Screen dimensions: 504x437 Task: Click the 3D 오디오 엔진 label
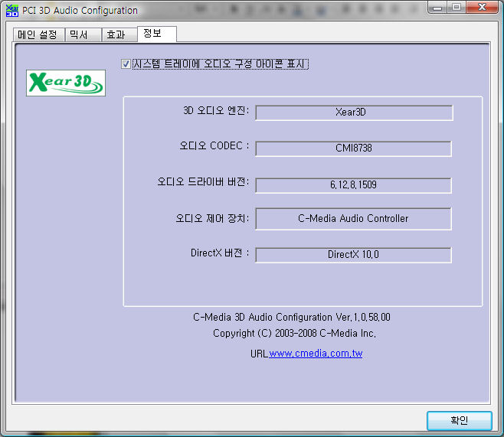click(x=216, y=111)
